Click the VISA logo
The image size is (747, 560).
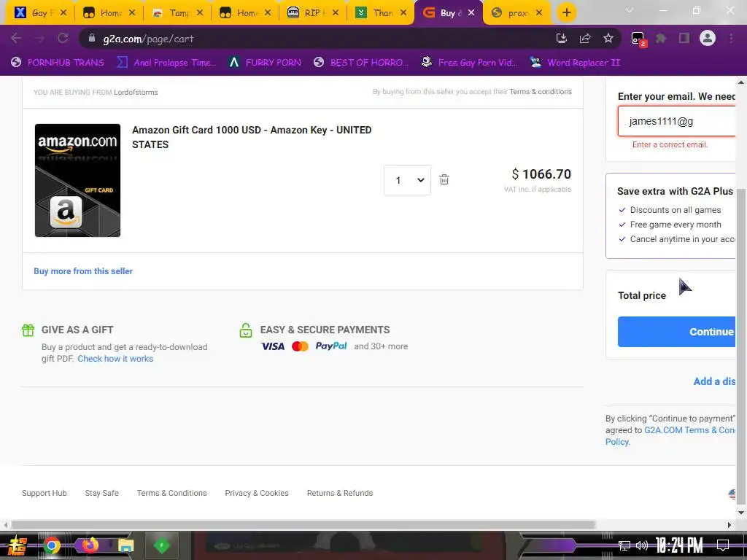tap(273, 346)
